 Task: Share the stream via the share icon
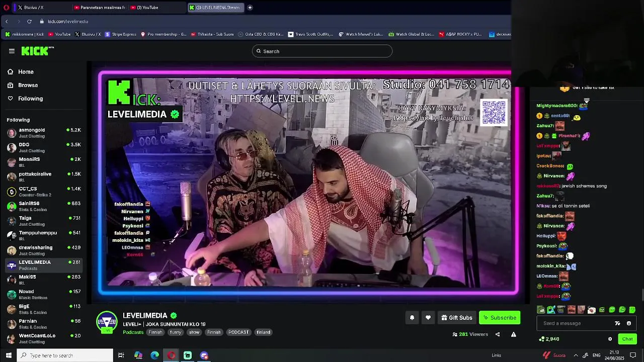click(498, 334)
